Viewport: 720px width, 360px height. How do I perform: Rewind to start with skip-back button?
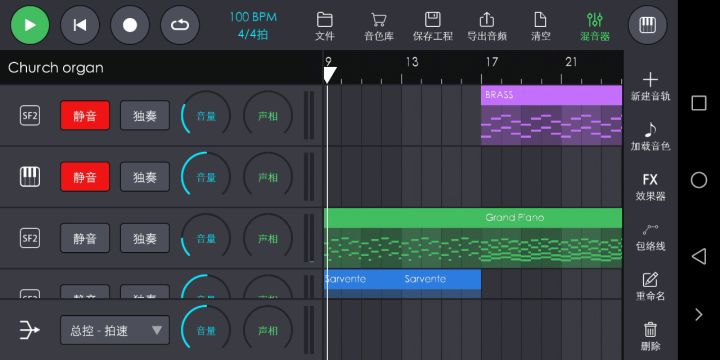click(80, 25)
